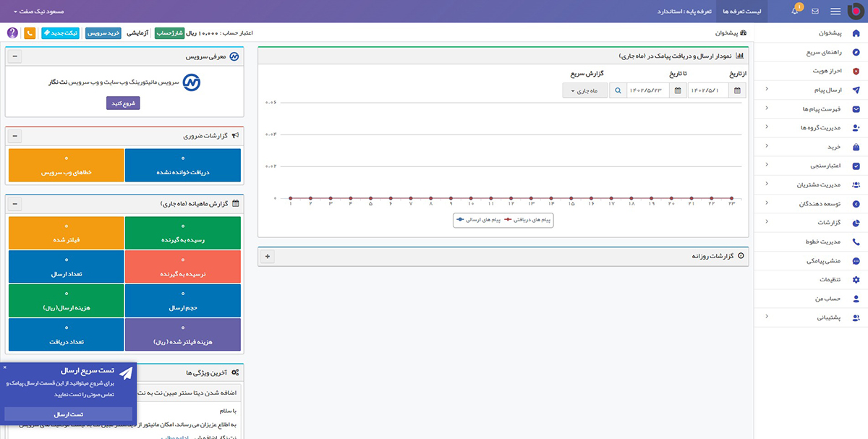The image size is (868, 439).
Task: Click the compass icon for راهنمای سریع
Action: pyautogui.click(x=856, y=52)
